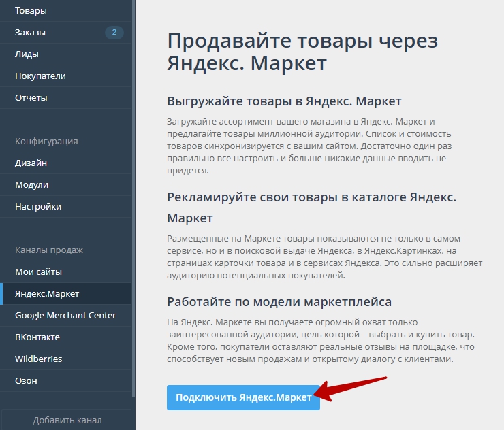
Task: Click the subheading Выгружайте товары в Яндекс. Маркет
Action: [284, 101]
